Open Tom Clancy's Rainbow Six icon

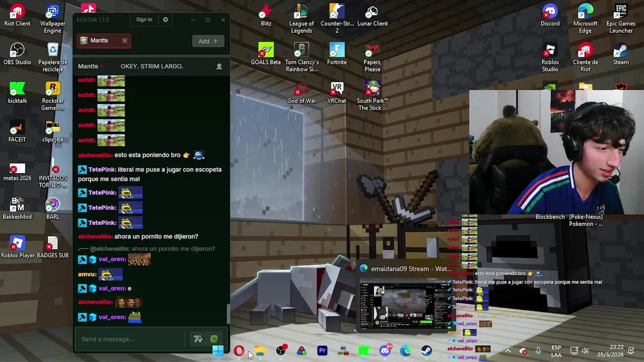pos(301,58)
